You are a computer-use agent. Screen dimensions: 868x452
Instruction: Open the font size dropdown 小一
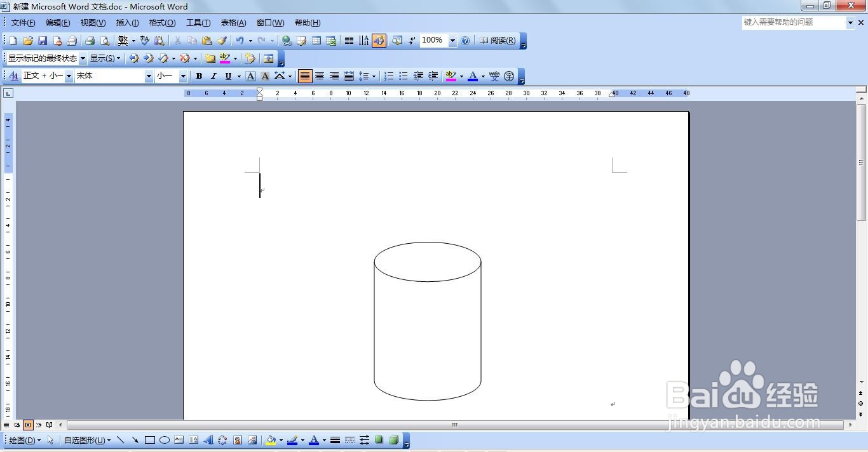pos(183,76)
